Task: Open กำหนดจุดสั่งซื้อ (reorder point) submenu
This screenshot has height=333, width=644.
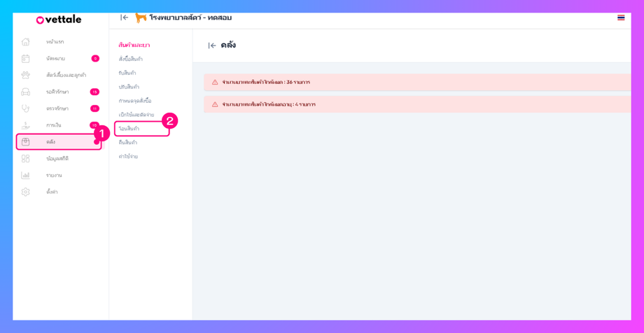Action: (135, 101)
